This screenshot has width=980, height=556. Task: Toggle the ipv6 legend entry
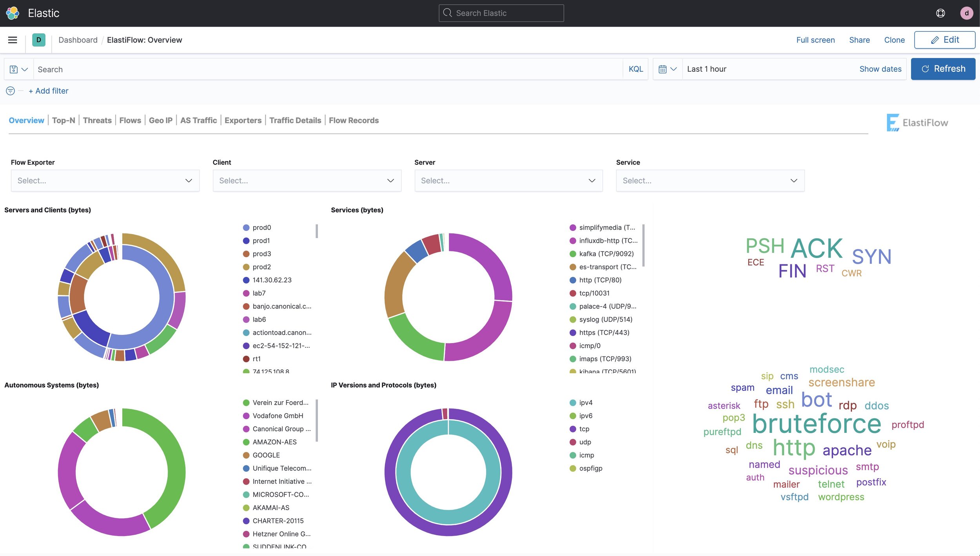[x=586, y=416]
